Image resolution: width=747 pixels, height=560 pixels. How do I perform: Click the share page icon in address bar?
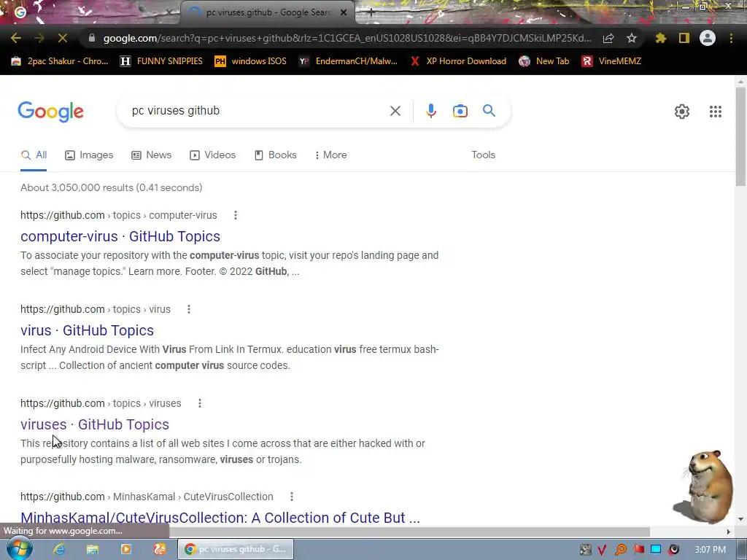click(608, 38)
